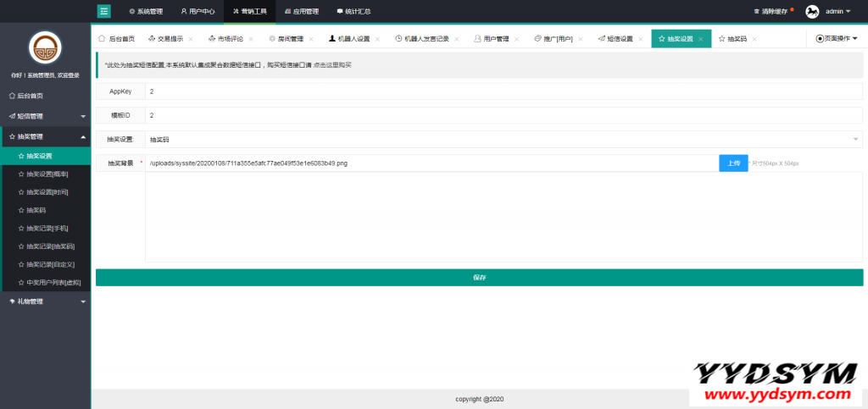
Task: Click the AppKey input field
Action: [x=504, y=91]
